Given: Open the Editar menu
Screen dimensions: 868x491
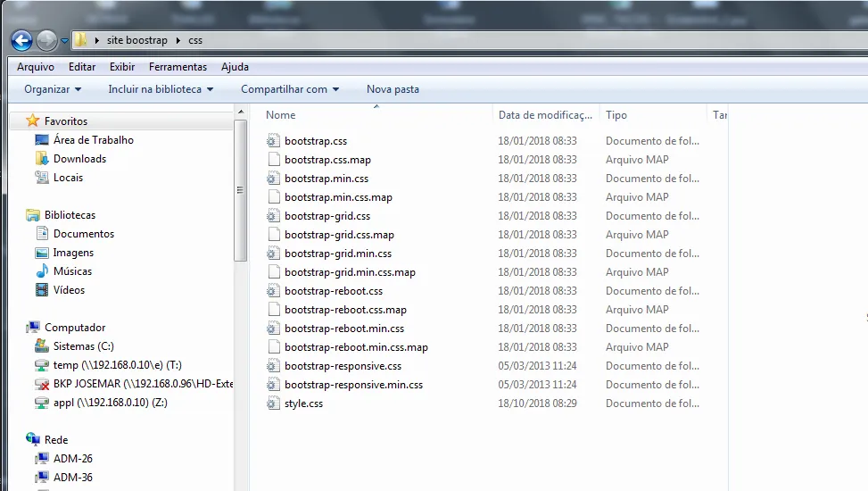Looking at the screenshot, I should (x=82, y=66).
